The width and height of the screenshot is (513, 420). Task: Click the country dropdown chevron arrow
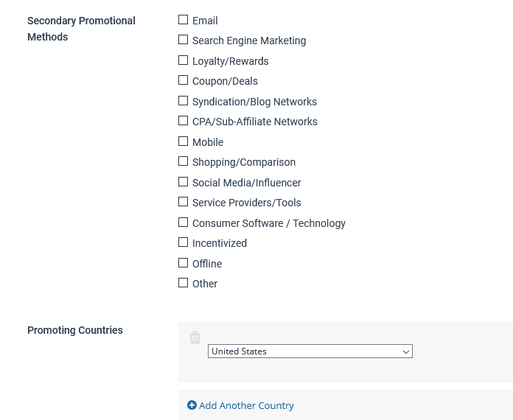[406, 352]
